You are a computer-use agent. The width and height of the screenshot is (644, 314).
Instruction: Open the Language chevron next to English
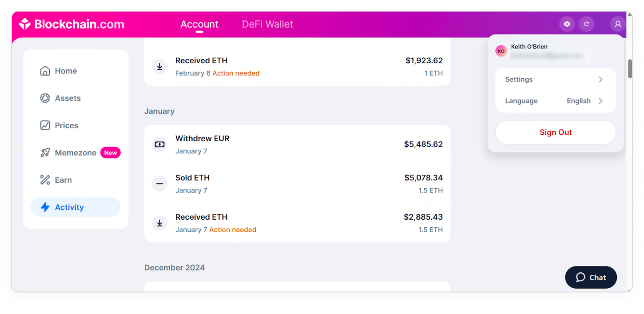tap(600, 101)
